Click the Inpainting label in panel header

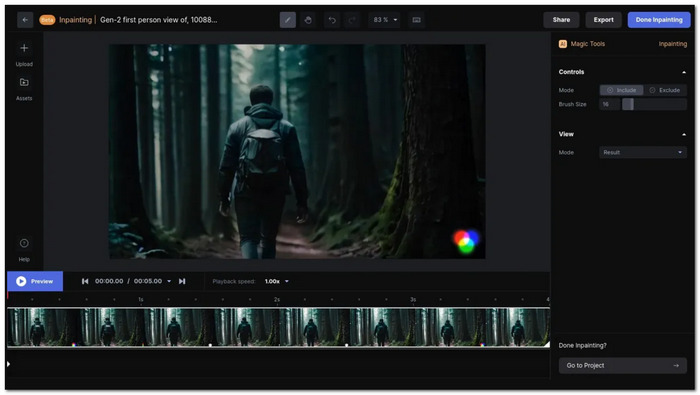(672, 44)
